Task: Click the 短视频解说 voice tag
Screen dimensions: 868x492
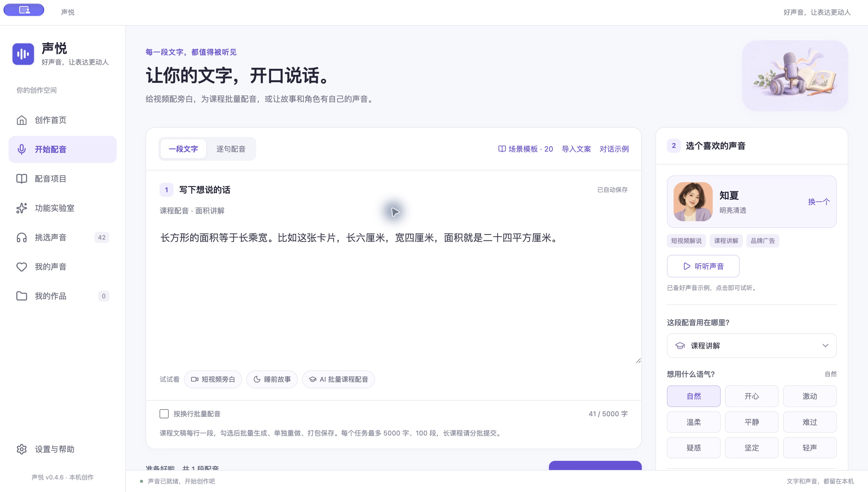Action: pos(686,240)
